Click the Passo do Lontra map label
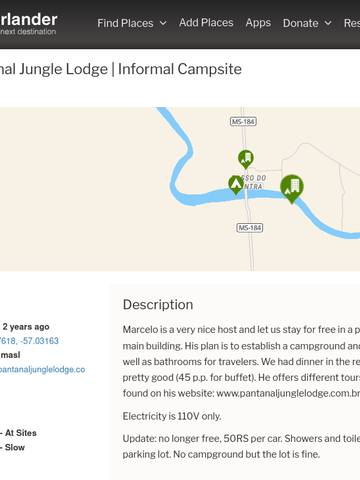The width and height of the screenshot is (360, 480). pos(254,182)
